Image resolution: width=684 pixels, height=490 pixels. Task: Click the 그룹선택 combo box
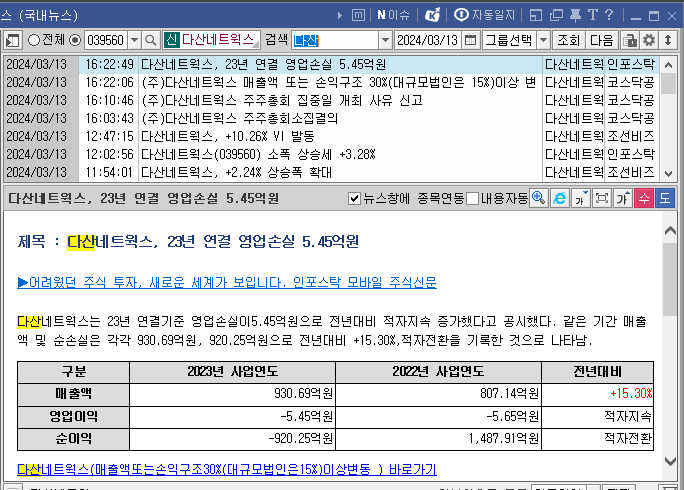(516, 41)
